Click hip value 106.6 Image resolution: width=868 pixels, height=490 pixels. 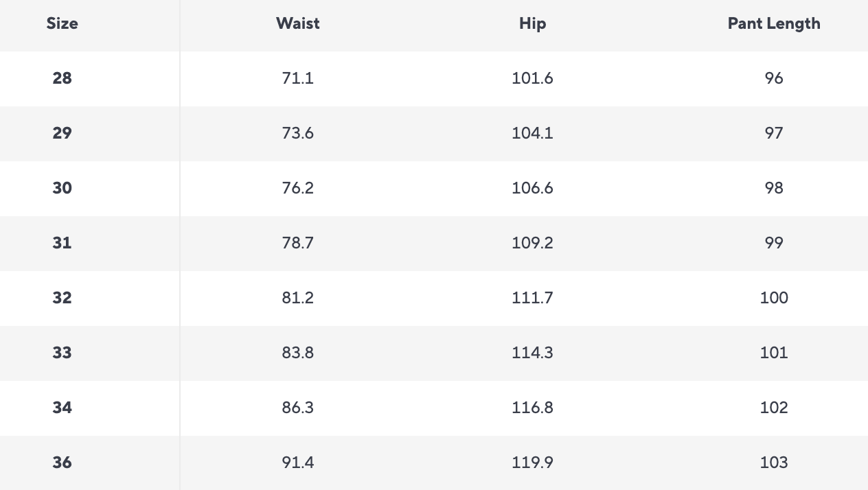[x=532, y=188]
